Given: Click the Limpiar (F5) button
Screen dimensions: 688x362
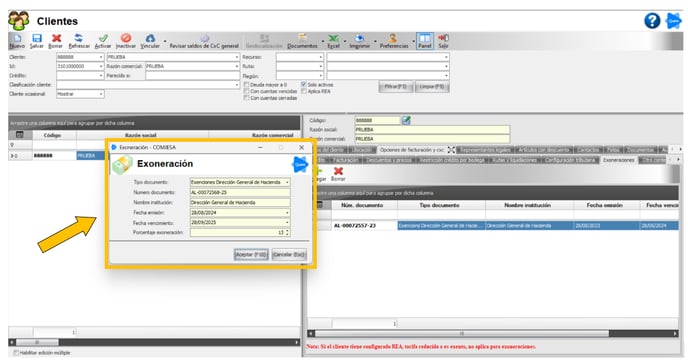Looking at the screenshot, I should [431, 86].
